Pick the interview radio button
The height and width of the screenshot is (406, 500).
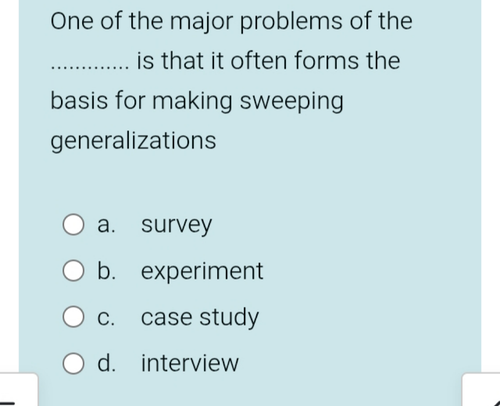tap(73, 363)
